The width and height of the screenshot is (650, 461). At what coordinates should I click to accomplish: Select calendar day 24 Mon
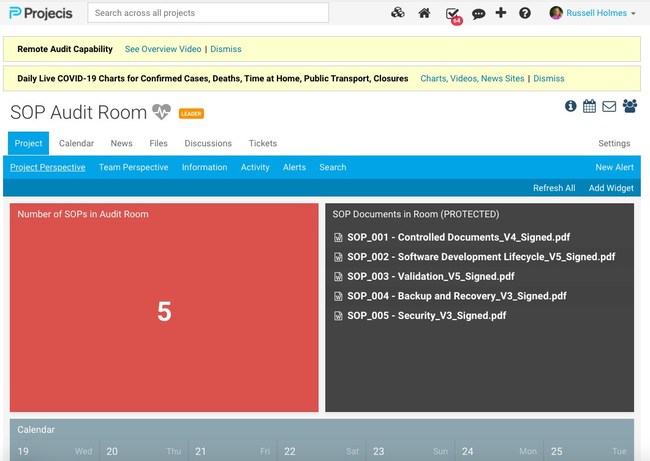click(500, 451)
